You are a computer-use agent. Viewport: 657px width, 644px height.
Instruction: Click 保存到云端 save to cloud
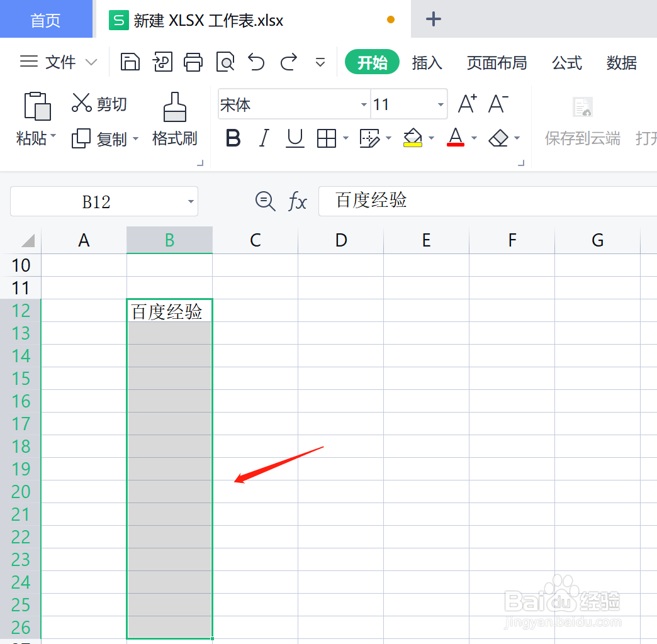582,121
